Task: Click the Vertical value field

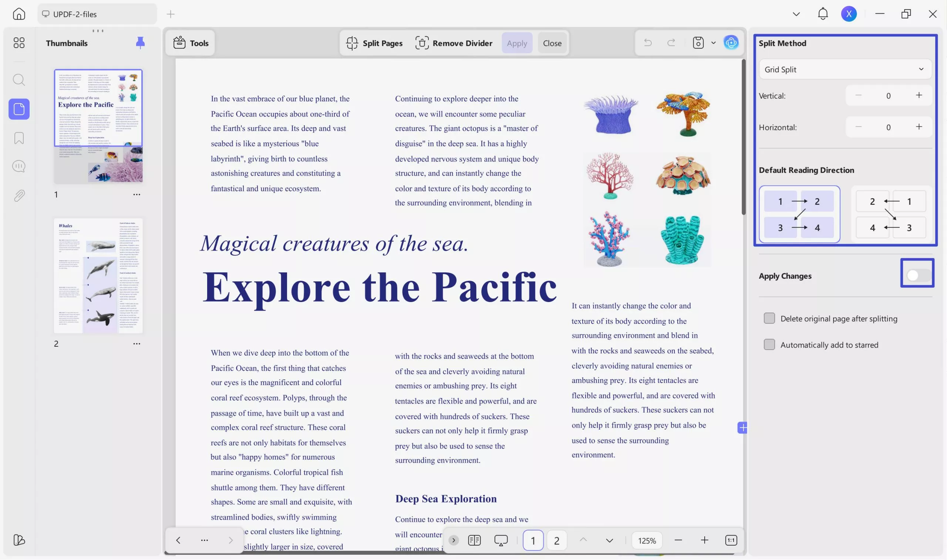Action: tap(889, 96)
